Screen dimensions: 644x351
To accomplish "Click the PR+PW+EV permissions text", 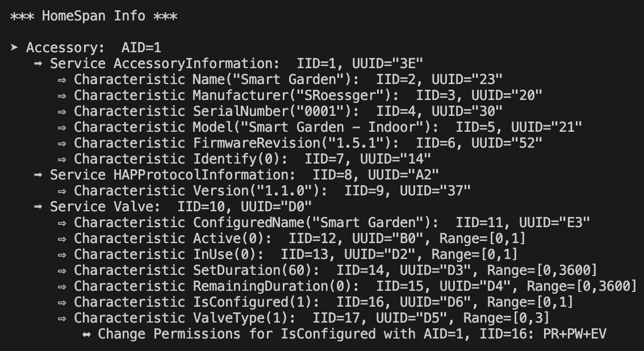I will pyautogui.click(x=575, y=334).
